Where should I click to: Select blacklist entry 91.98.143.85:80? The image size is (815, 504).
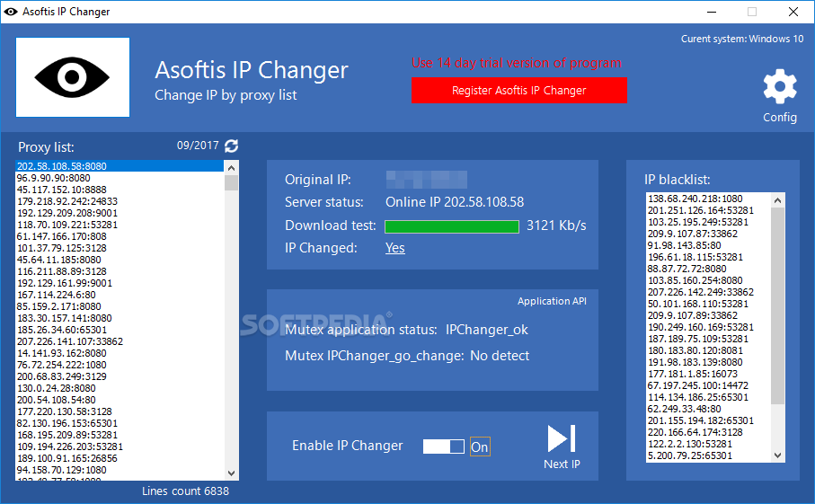(708, 245)
